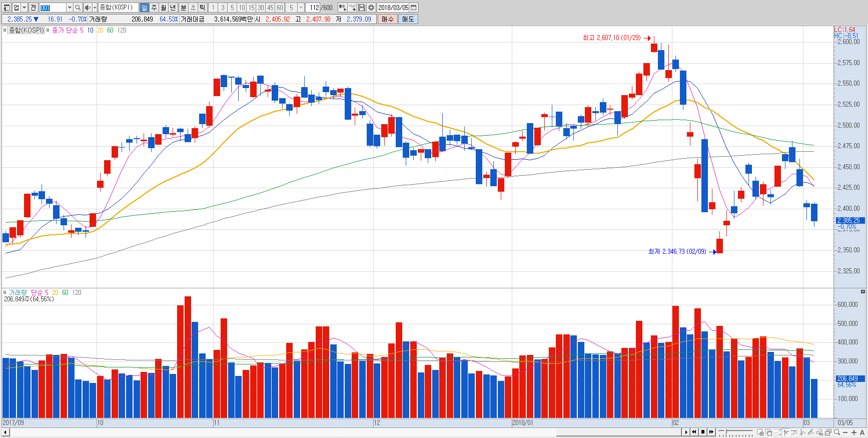Screen dimensions: 868x438
Task: Click the horizontal scrollbar left arrow
Action: [6, 432]
